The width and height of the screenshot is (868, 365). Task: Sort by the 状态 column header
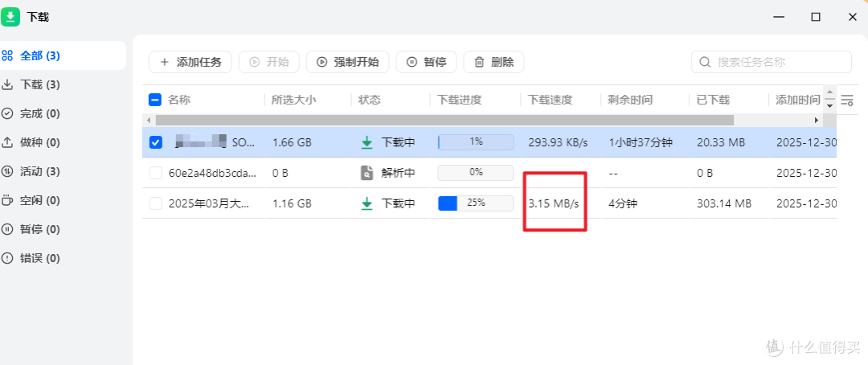point(369,100)
